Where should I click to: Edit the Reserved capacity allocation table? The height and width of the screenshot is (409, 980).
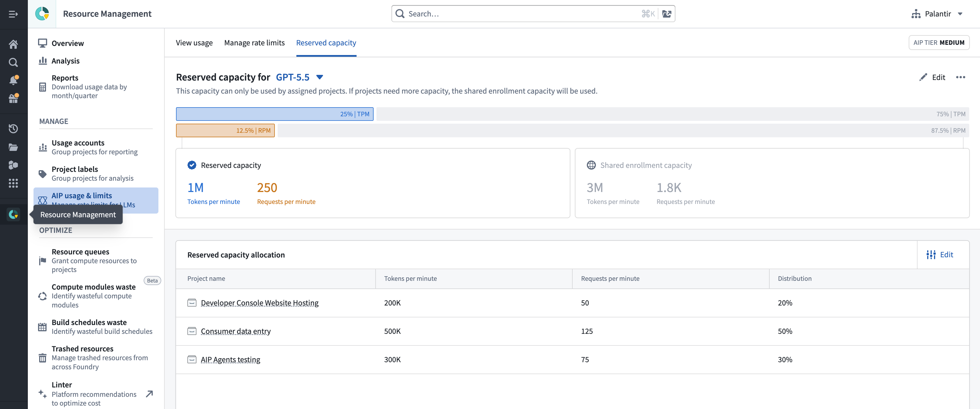940,255
